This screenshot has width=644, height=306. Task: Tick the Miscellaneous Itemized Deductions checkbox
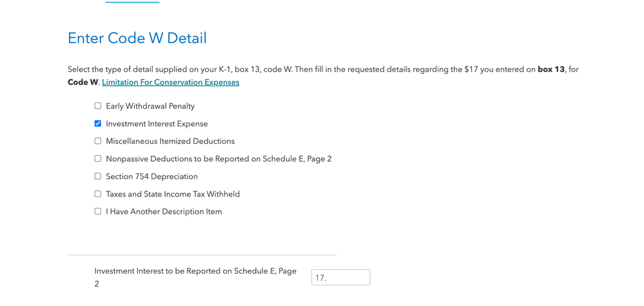click(98, 141)
